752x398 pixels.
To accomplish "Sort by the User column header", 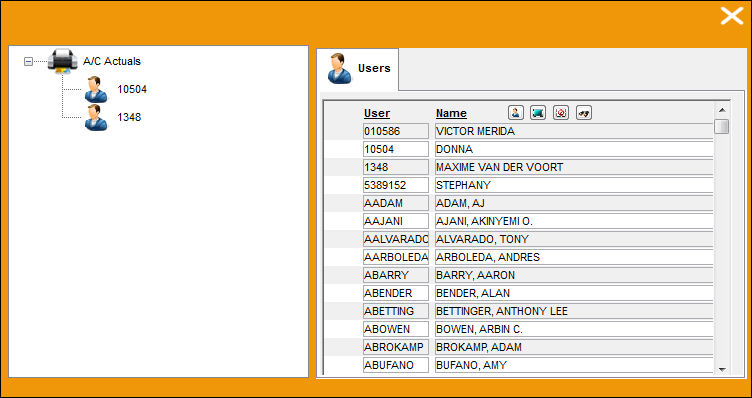I will click(x=377, y=114).
